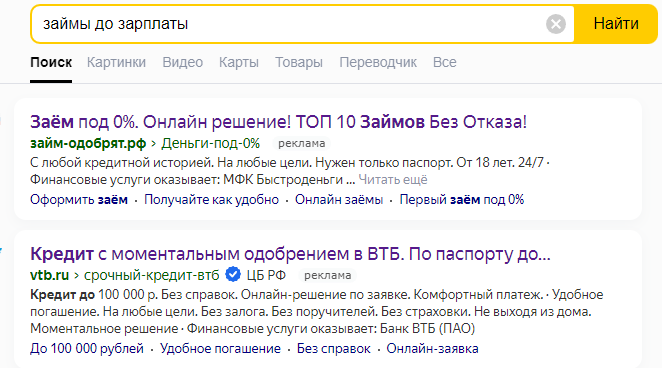662x368 pixels.
Task: Clear the search query with the X icon
Action: (x=556, y=24)
